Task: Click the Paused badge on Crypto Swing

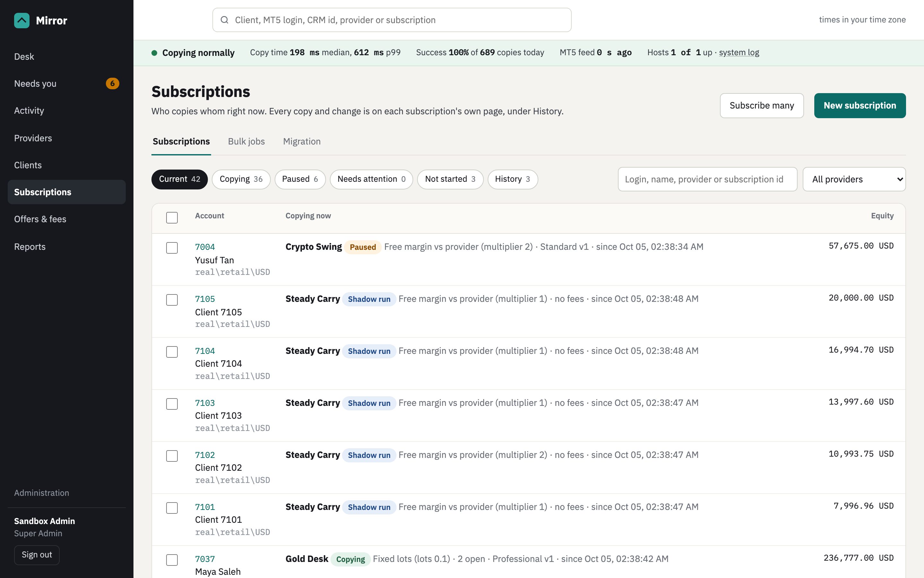Action: coord(362,247)
